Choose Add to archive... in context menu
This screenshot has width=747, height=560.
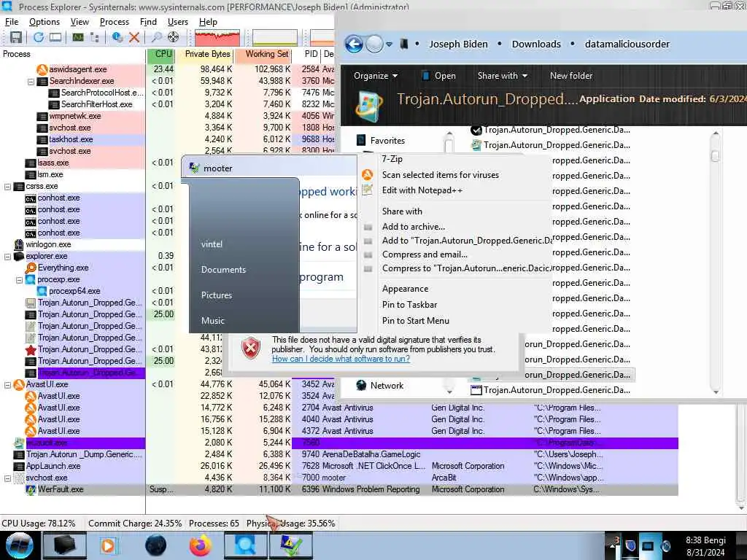click(x=413, y=227)
